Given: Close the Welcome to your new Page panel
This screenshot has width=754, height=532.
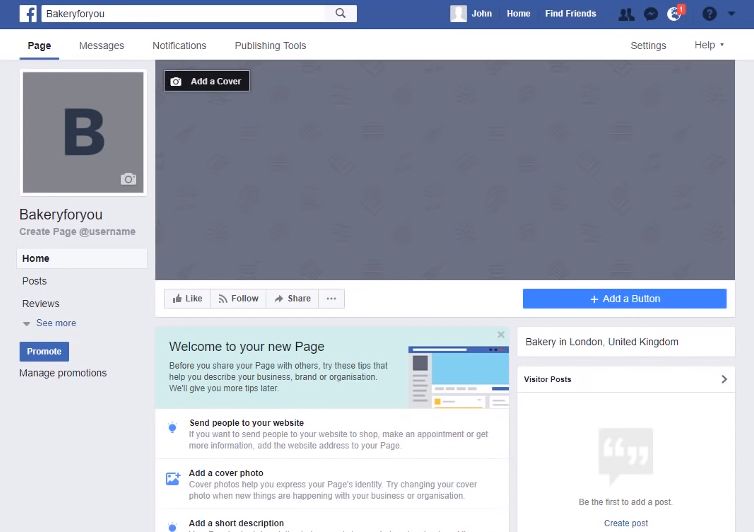Looking at the screenshot, I should coord(501,335).
